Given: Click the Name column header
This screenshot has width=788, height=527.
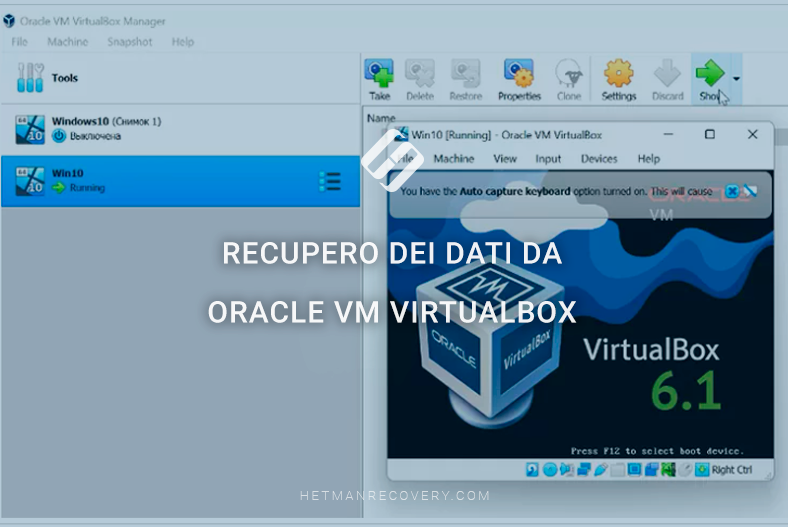Looking at the screenshot, I should click(x=381, y=118).
